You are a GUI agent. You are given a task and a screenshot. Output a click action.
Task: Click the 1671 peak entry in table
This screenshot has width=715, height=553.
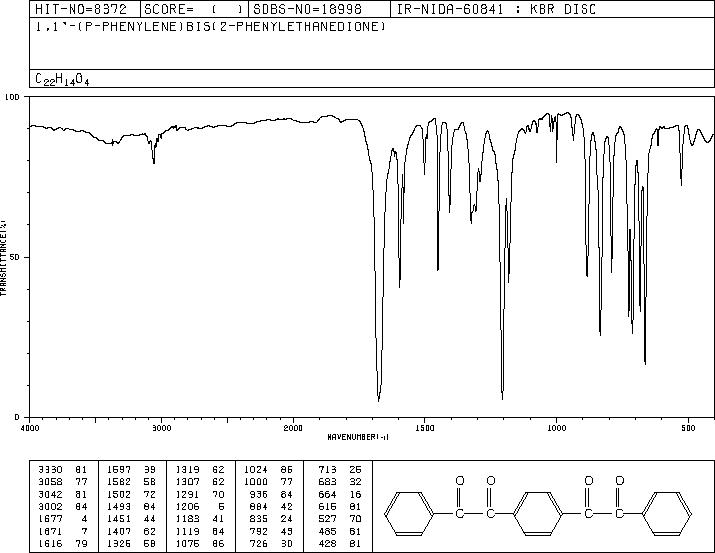tap(62, 532)
